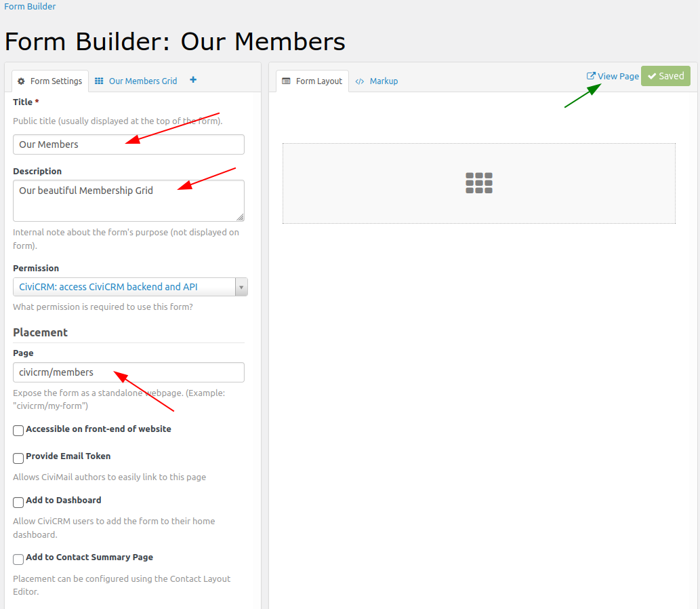Go to Form Builder breadcrumb link
The width and height of the screenshot is (700, 609).
point(30,7)
